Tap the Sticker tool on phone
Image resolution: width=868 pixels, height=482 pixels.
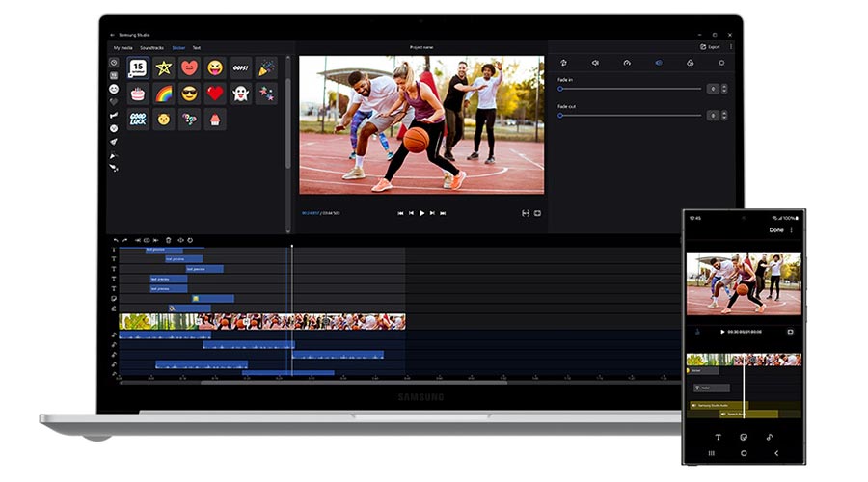[x=744, y=437]
